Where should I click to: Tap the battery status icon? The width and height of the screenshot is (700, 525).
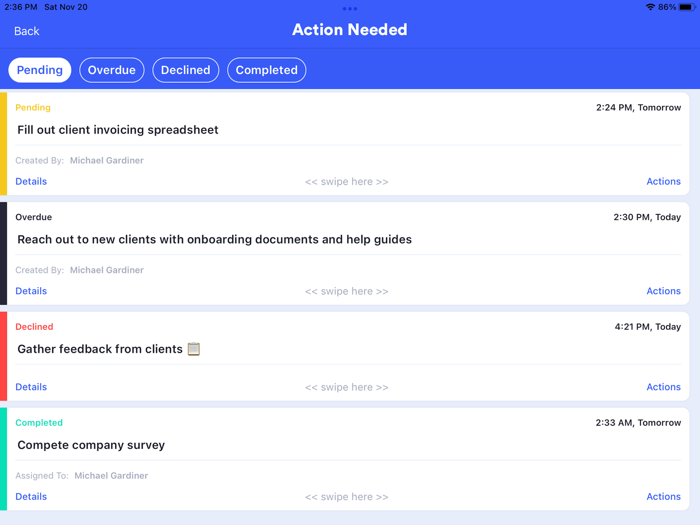[687, 7]
